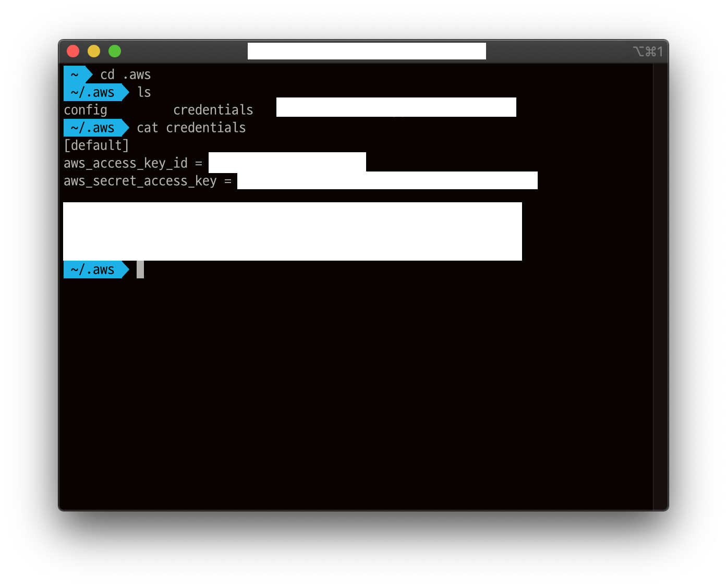
Task: Click the cd .aws command text
Action: (x=124, y=74)
